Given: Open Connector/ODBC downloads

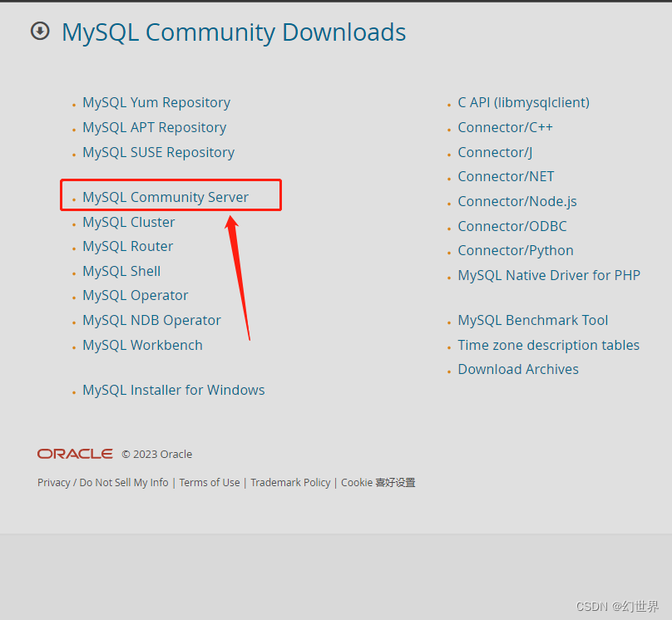Looking at the screenshot, I should (511, 226).
